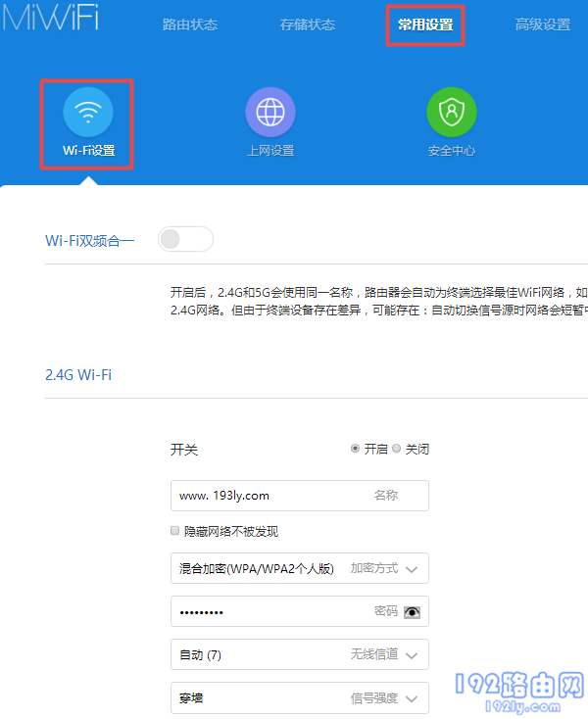Click the MiWiFi logo
Screen dimensions: 588x719
49,18
